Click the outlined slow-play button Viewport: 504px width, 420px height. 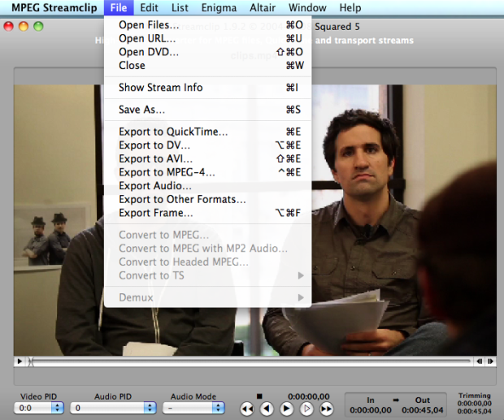coord(306,409)
